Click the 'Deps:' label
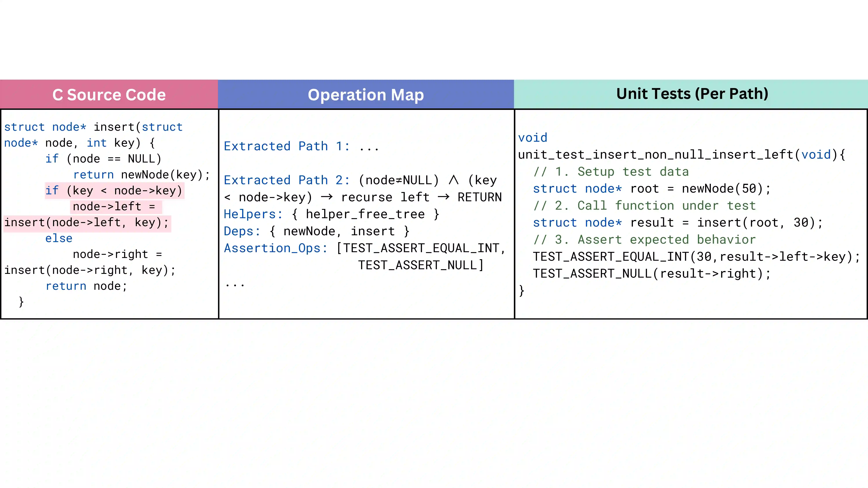The height and width of the screenshot is (488, 868). click(x=242, y=231)
